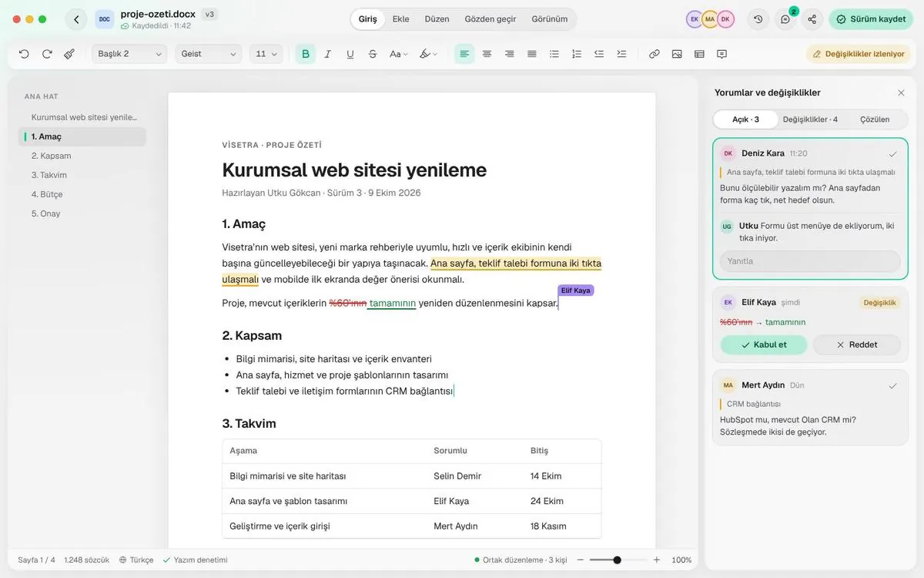Add a comment using the toolbar icon
Image resolution: width=924 pixels, height=578 pixels.
tap(721, 54)
